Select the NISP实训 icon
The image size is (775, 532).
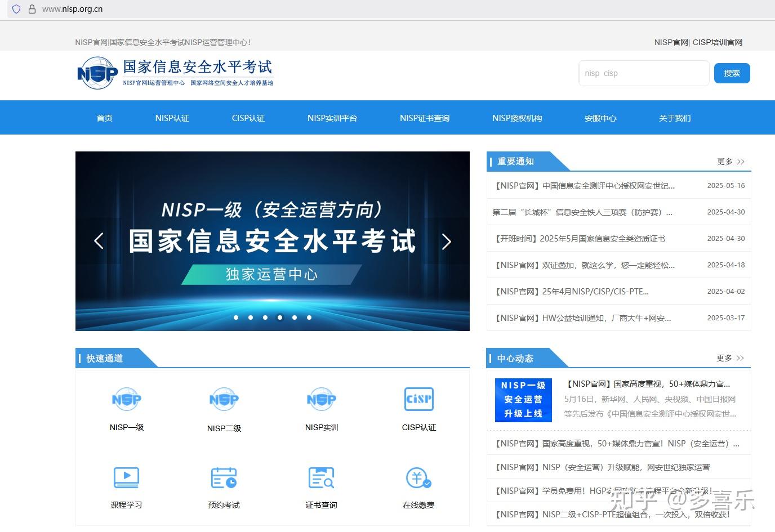(x=322, y=399)
